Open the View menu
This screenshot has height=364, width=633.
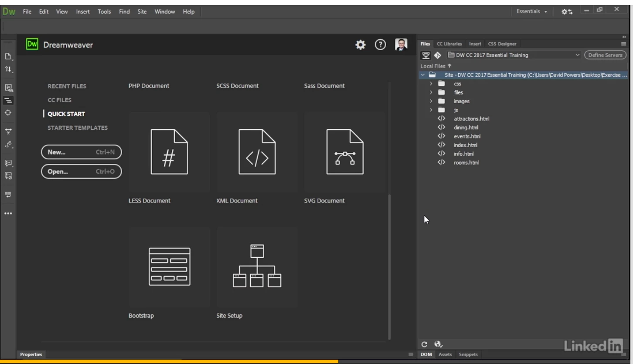(x=62, y=12)
